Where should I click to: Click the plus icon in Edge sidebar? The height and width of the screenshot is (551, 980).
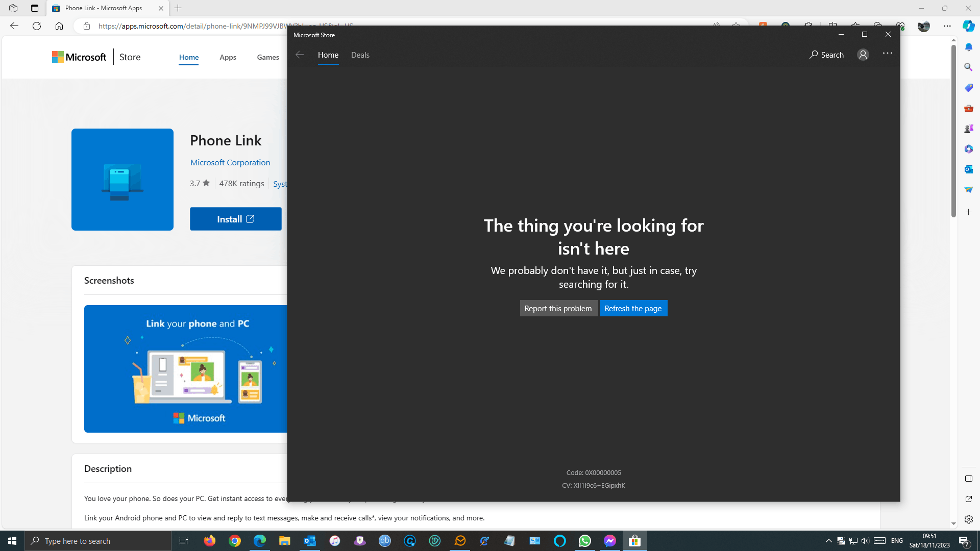[968, 212]
